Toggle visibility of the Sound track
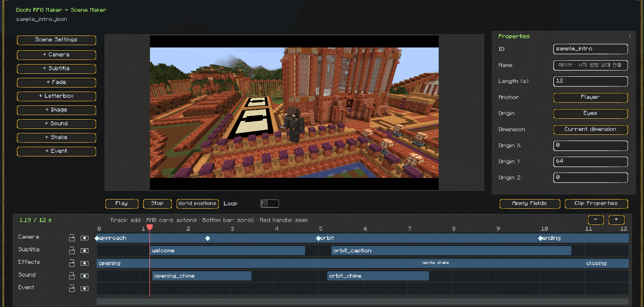 tap(84, 276)
